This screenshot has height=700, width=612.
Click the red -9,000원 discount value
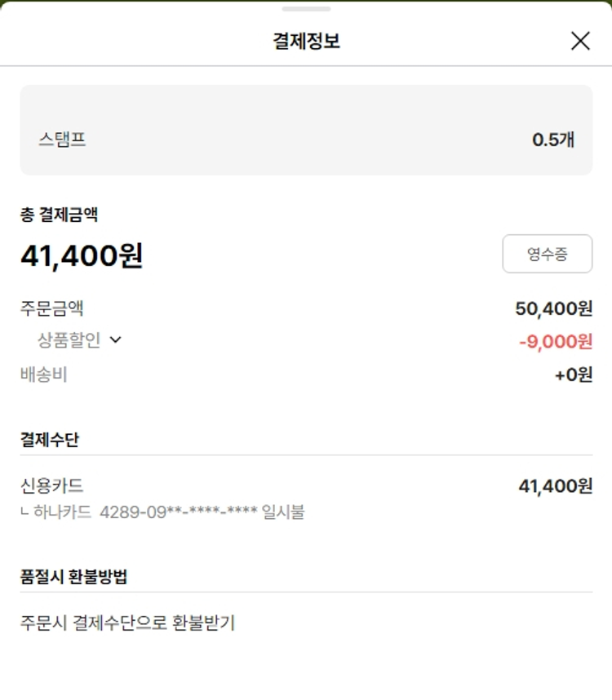tap(555, 342)
